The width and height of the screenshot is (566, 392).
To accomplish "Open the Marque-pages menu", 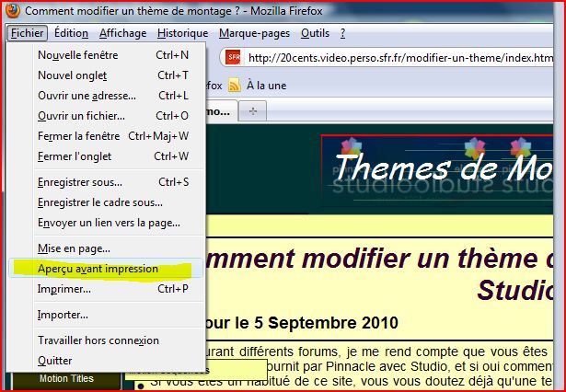I will (254, 33).
